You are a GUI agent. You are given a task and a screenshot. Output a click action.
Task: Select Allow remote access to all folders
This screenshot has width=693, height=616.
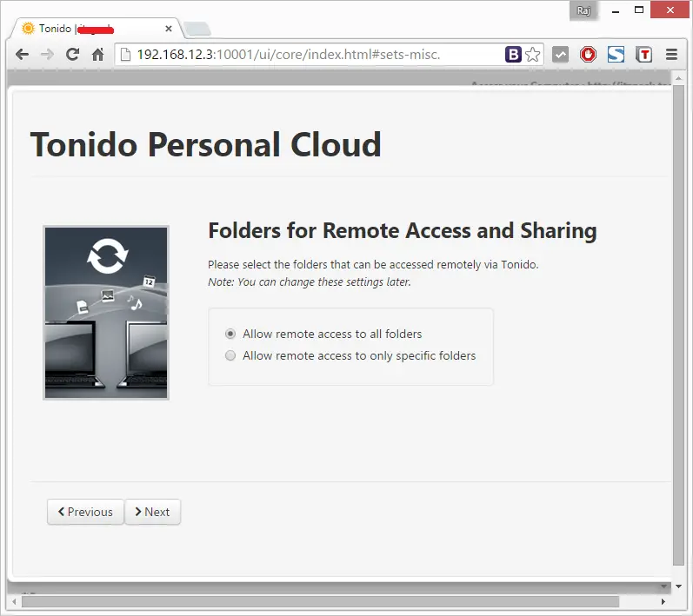(x=230, y=334)
